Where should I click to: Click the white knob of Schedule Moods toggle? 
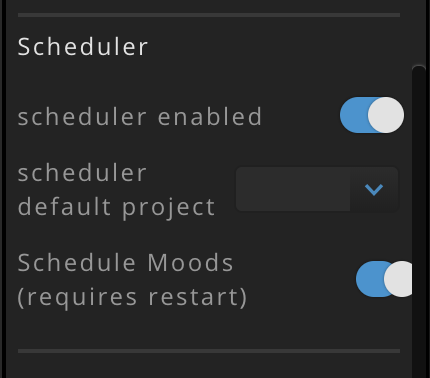click(x=399, y=279)
